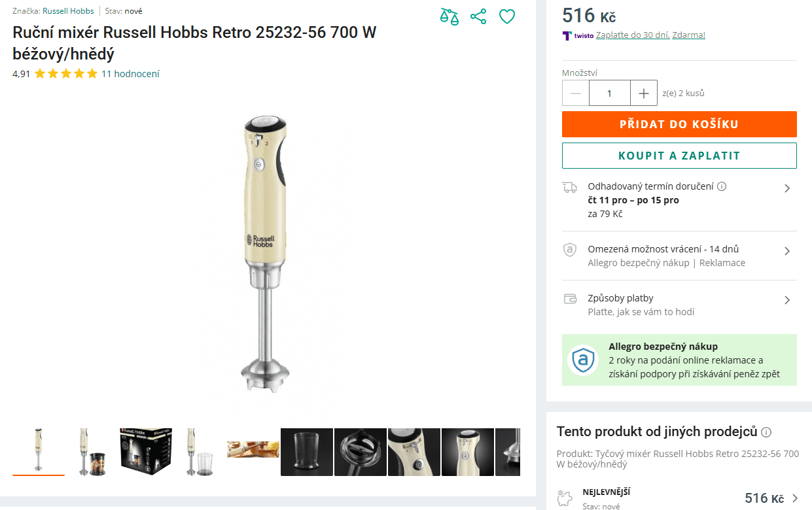Click the quantity input field
The height and width of the screenshot is (510, 812).
coord(609,93)
